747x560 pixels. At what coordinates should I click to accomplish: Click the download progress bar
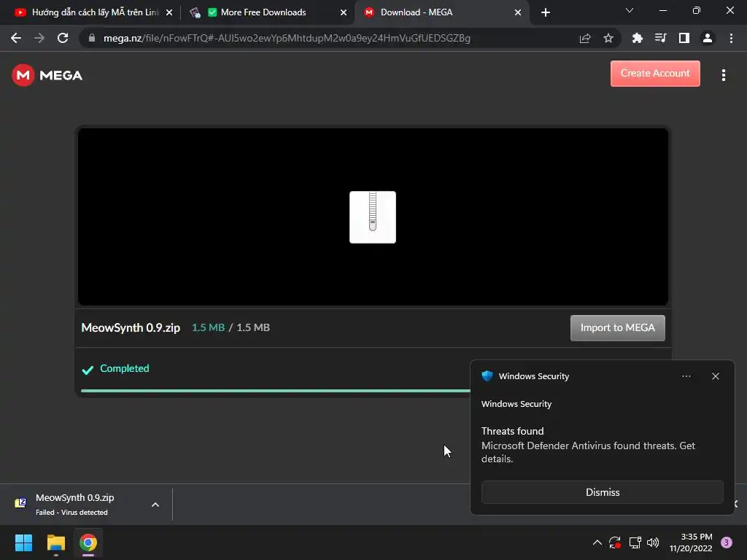275,391
